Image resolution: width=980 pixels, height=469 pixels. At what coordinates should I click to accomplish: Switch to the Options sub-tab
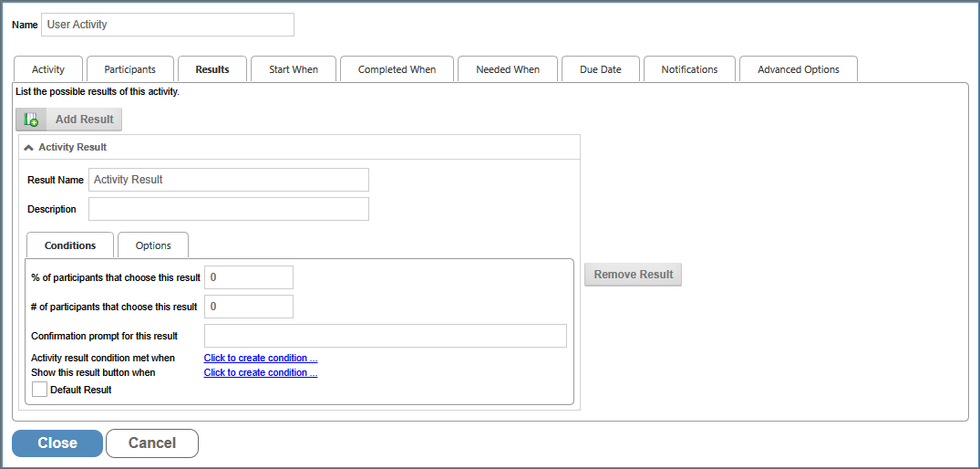(153, 245)
